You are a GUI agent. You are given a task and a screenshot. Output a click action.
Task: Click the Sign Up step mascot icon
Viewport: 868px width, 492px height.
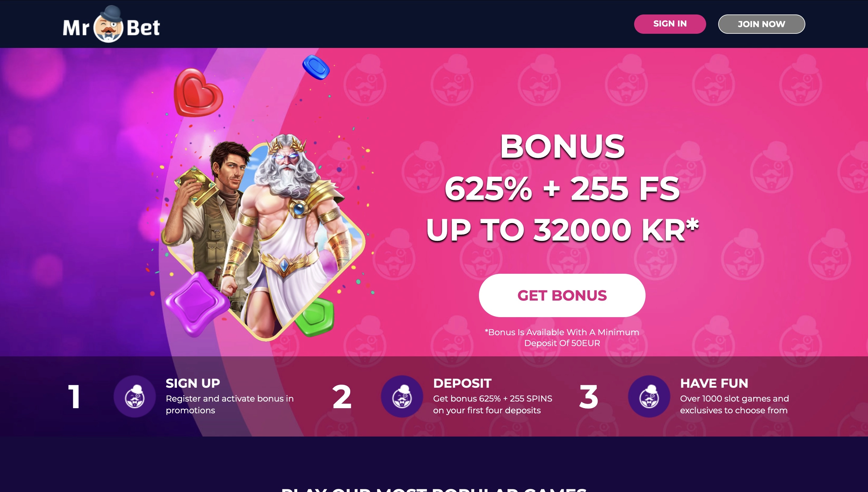click(x=134, y=396)
